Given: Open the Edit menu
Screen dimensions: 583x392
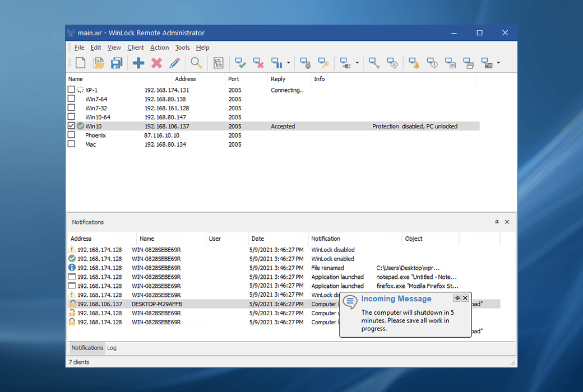Looking at the screenshot, I should (x=95, y=48).
